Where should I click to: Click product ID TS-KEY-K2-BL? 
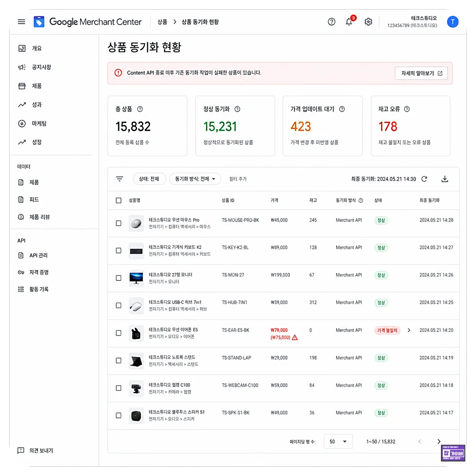coord(235,248)
